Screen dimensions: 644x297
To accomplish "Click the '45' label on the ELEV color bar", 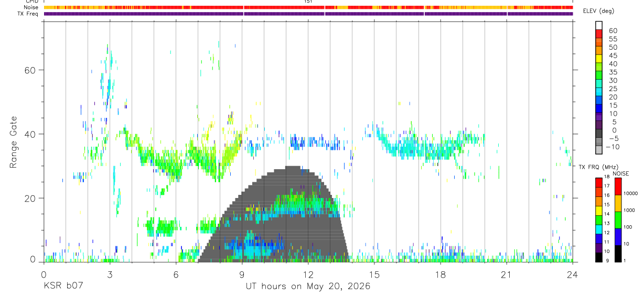I will (613, 56).
